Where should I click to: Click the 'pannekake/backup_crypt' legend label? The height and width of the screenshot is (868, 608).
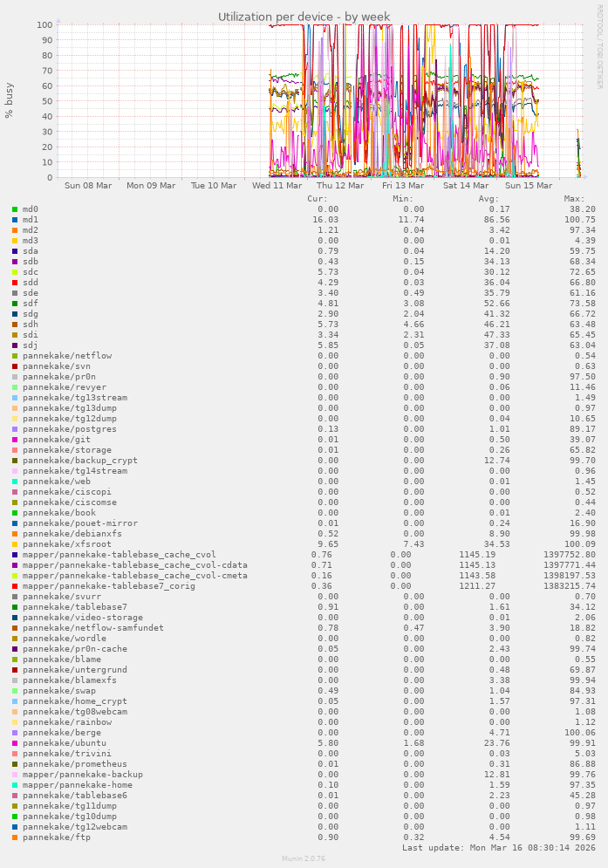click(x=80, y=461)
